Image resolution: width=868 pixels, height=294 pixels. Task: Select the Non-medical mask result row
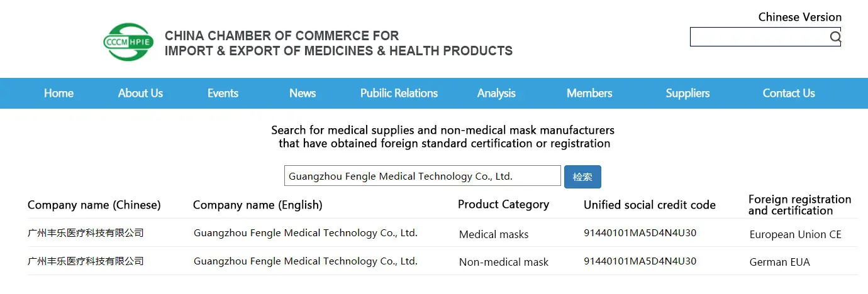[503, 262]
